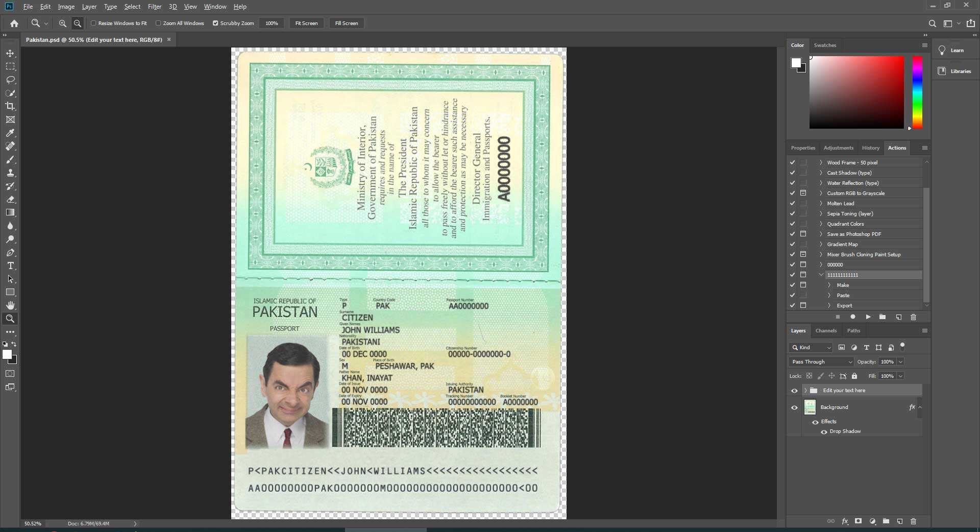Click the Fill Screen button
Screen dimensions: 980x532
pyautogui.click(x=346, y=23)
